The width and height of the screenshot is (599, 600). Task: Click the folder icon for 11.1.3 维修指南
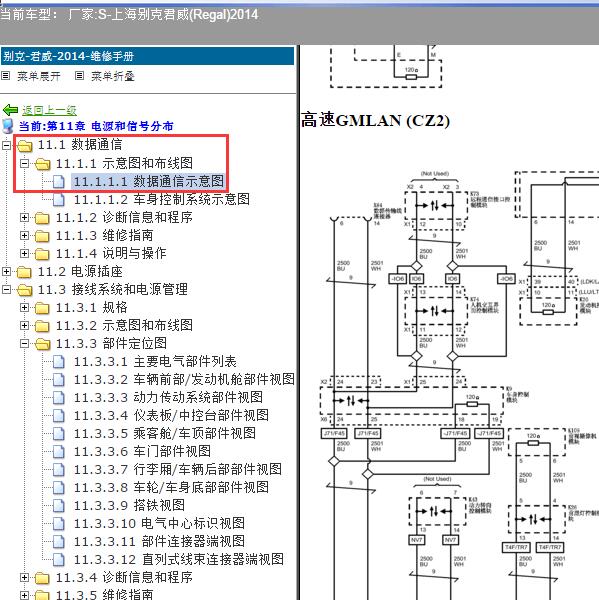(42, 236)
